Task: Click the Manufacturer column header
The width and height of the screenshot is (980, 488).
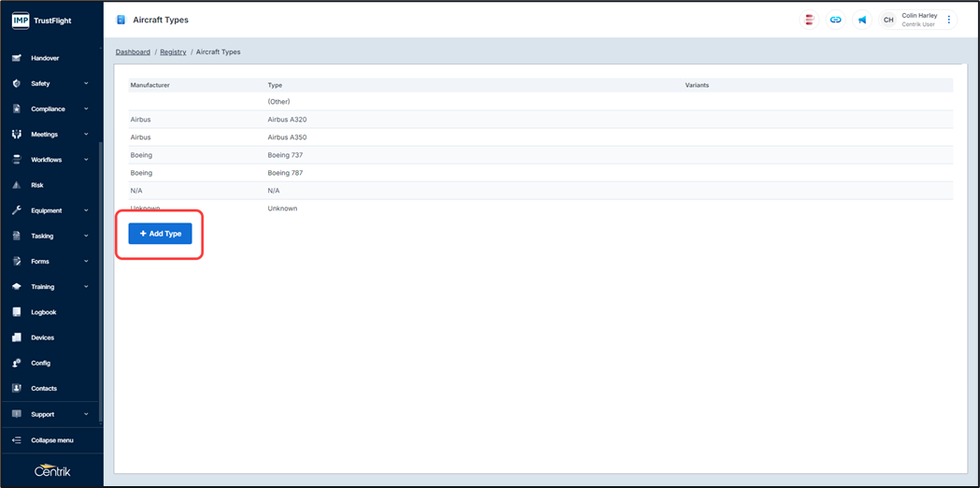Action: tap(150, 84)
